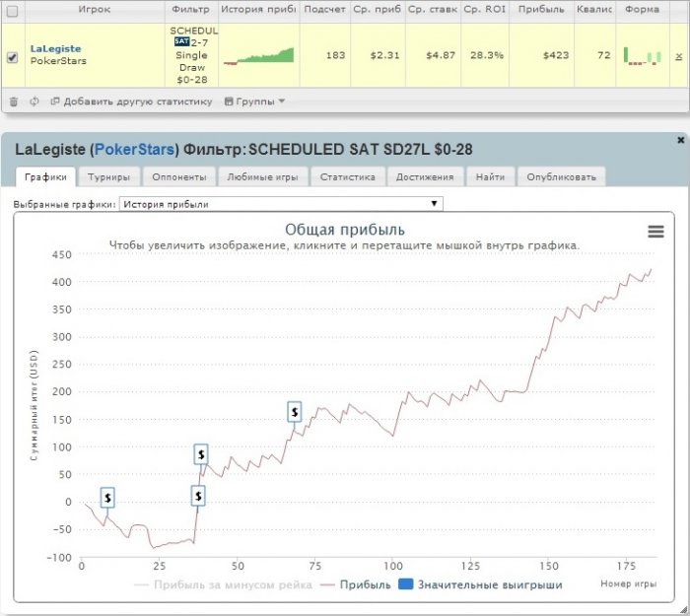Toggle 'Значительные выигрыши' legend
690x616 pixels.
[x=480, y=584]
